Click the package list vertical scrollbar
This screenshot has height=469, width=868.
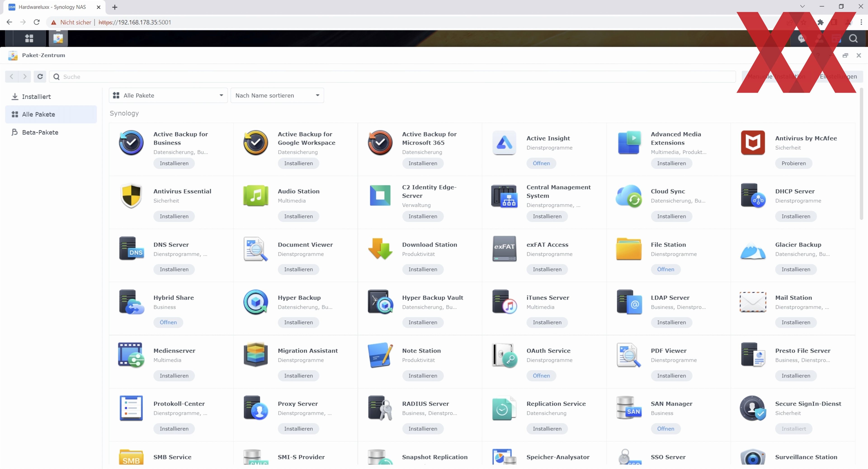tap(862, 154)
